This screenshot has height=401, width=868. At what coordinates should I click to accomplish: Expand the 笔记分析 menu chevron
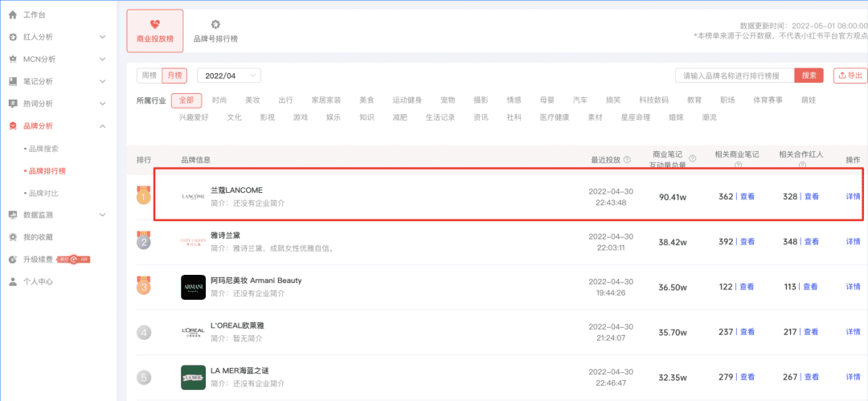tap(102, 81)
